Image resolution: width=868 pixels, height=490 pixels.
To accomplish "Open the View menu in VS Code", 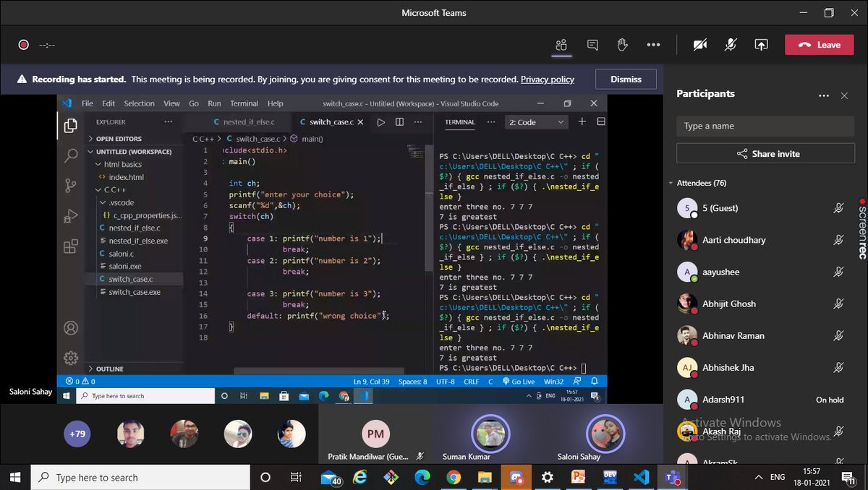I will pos(171,103).
